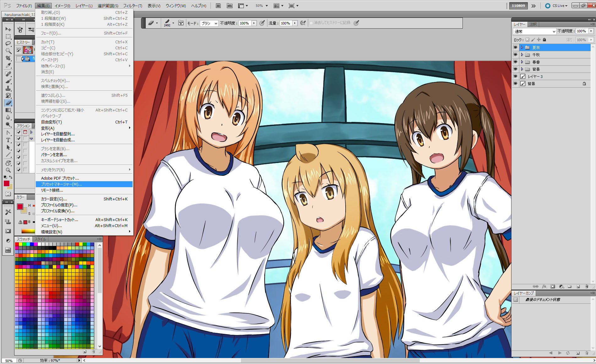Choose カラー設定(G)... entry

[x=84, y=199]
